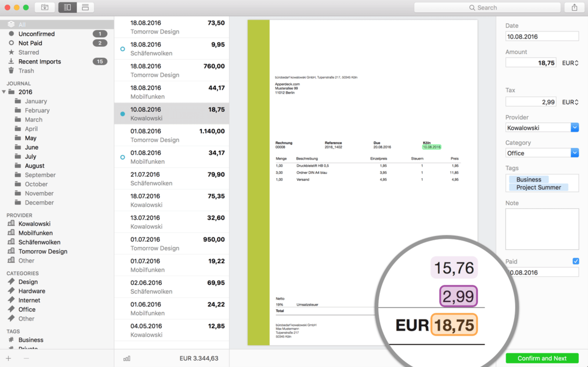Select the 73,50 Tomorrow Design receipt
588x367 pixels.
[x=171, y=27]
